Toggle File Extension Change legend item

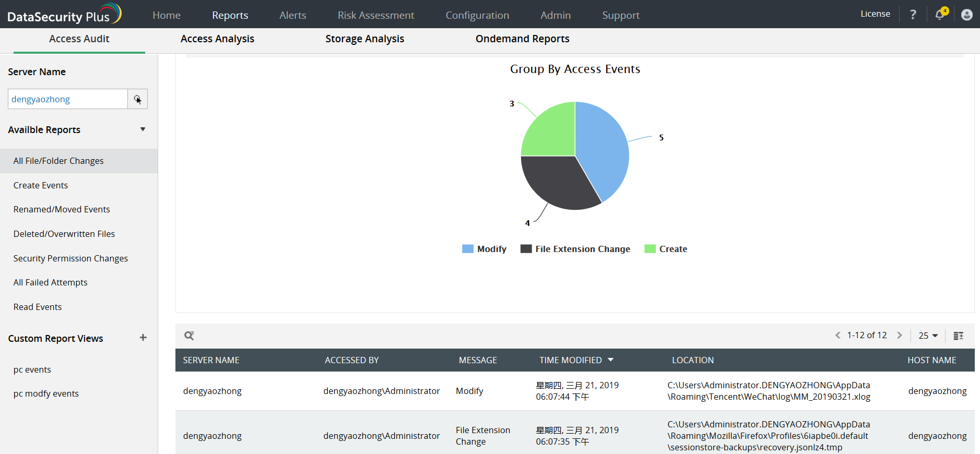(575, 249)
